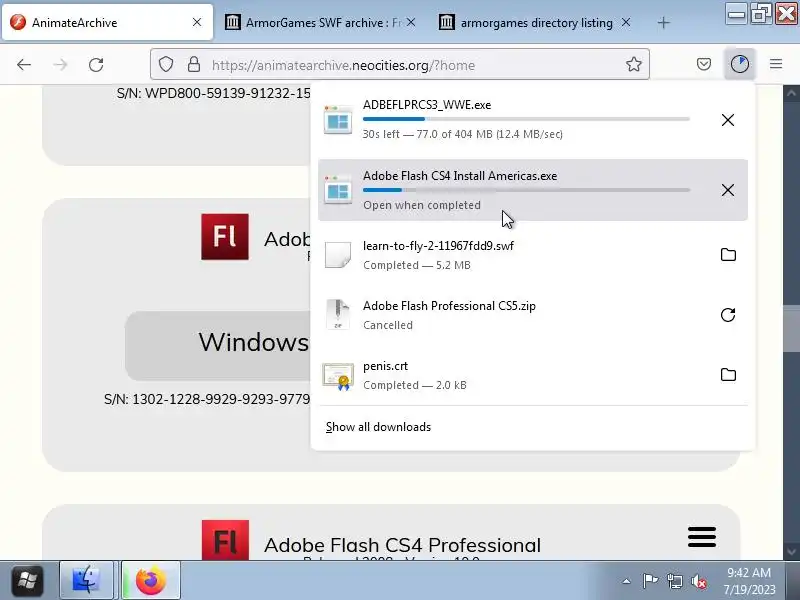Viewport: 800px width, 600px height.
Task: Click the scrollbar down arrow
Action: 791,552
